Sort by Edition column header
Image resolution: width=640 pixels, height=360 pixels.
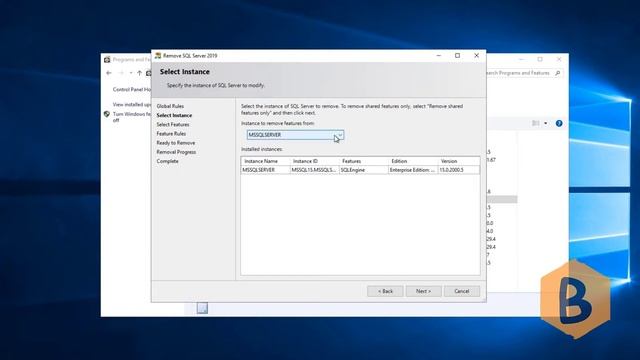tap(413, 161)
